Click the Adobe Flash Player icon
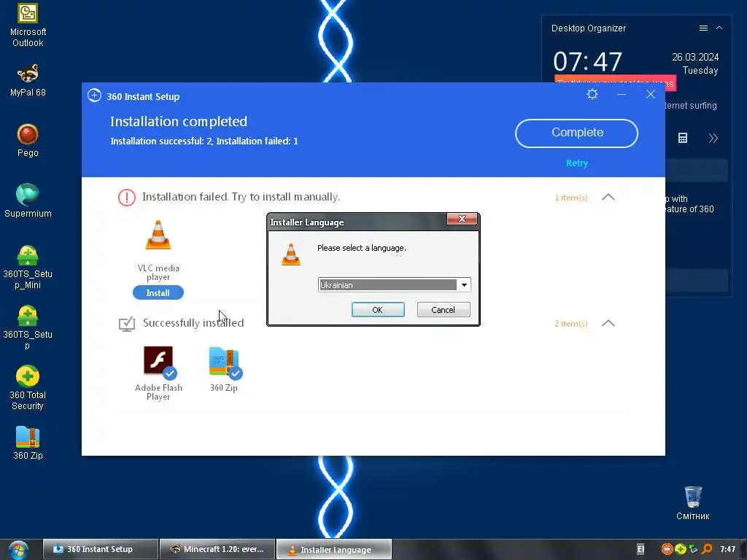747x560 pixels. [158, 361]
